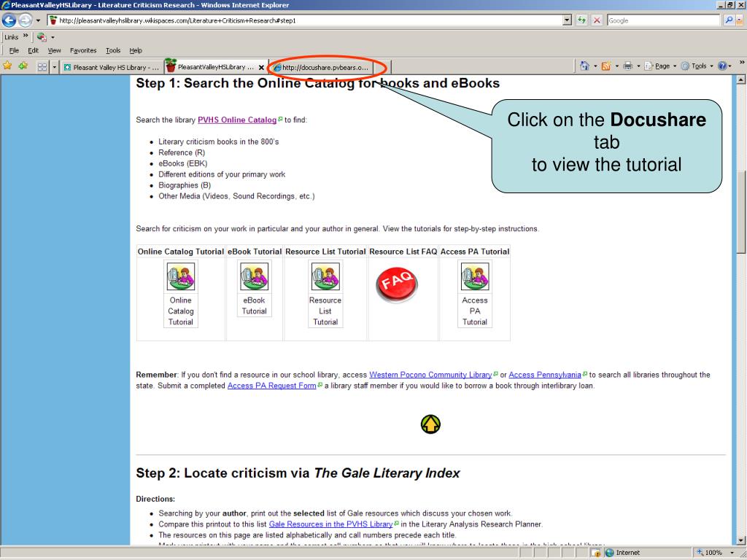This screenshot has height=560, width=747.
Task: Click the Online Catalog Tutorial header cell
Action: 181,252
